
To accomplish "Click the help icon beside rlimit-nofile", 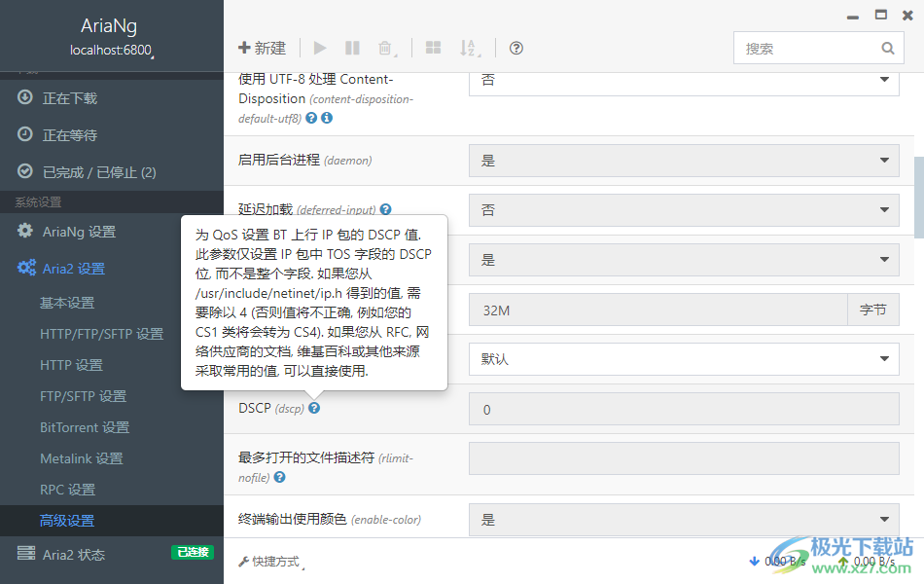I will point(280,477).
